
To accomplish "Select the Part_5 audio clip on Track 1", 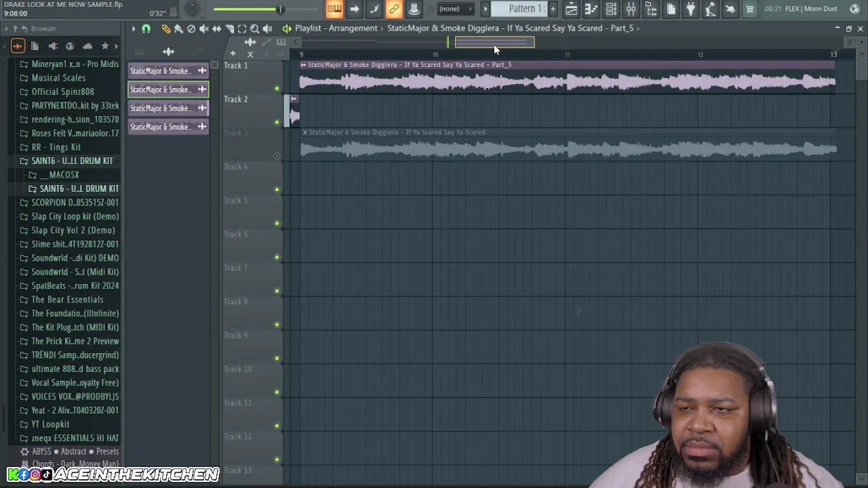I will [x=567, y=76].
